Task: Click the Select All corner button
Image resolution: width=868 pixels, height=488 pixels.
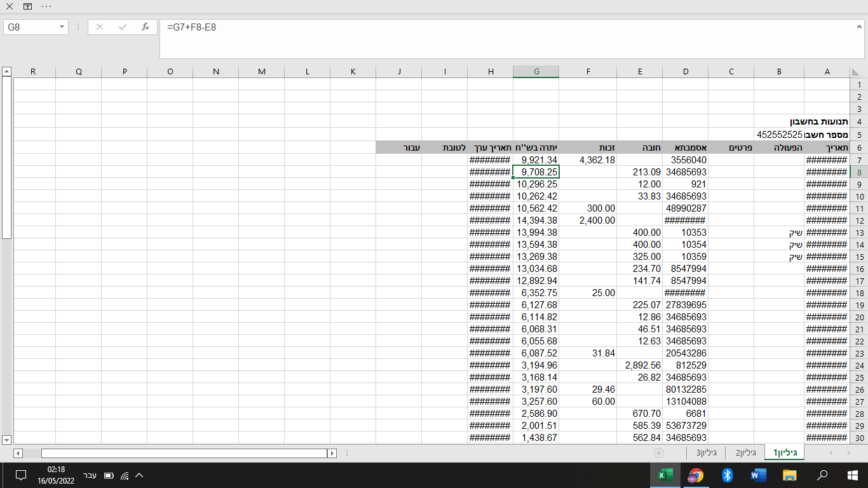Action: coord(858,72)
